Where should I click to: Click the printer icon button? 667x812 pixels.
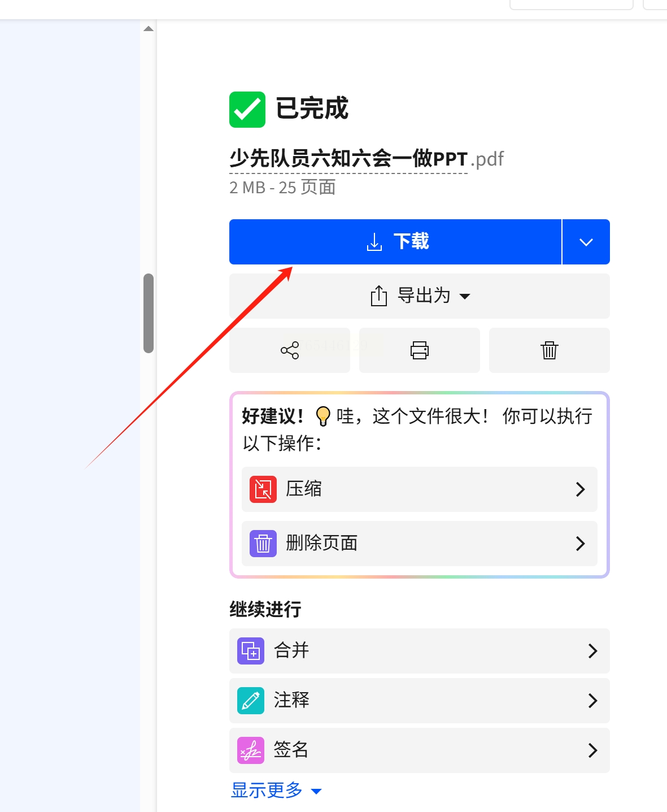click(420, 350)
